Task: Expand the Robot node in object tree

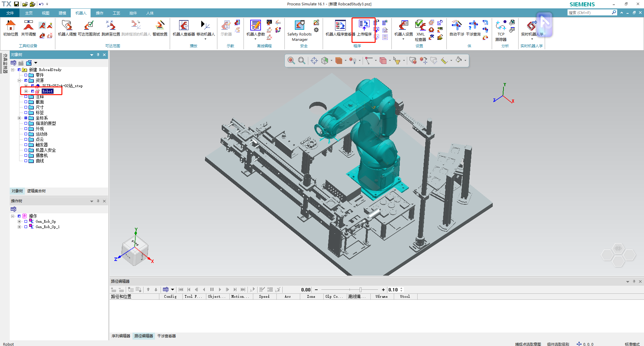Action: point(26,91)
